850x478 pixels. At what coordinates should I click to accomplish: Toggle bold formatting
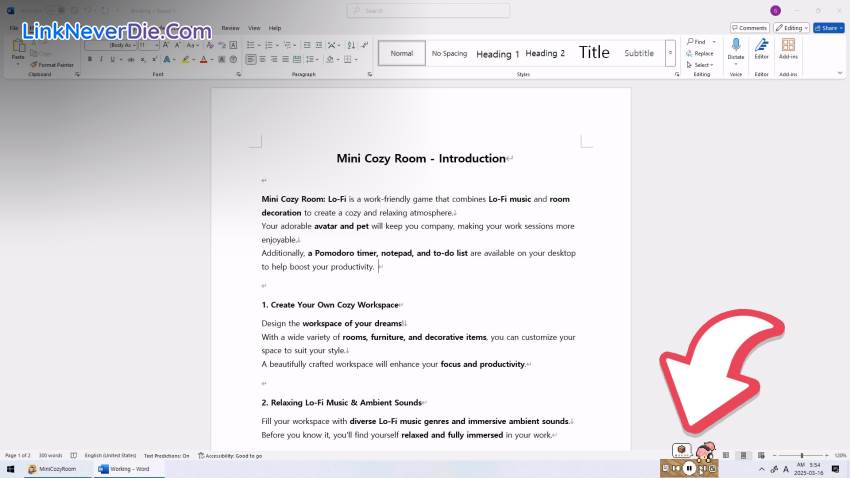coord(89,59)
